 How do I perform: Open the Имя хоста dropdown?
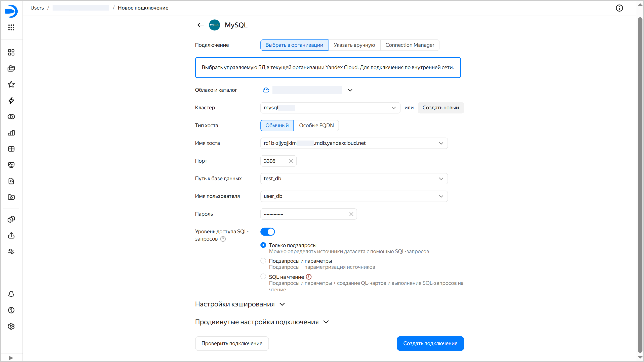point(354,143)
